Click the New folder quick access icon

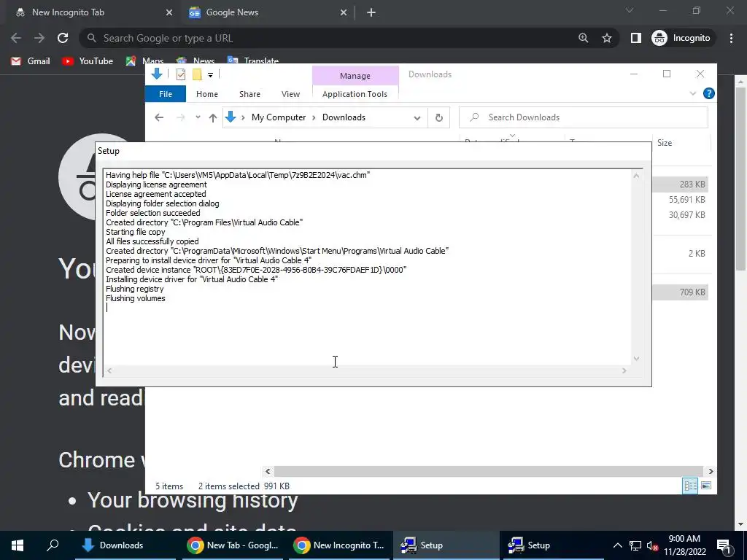(197, 74)
